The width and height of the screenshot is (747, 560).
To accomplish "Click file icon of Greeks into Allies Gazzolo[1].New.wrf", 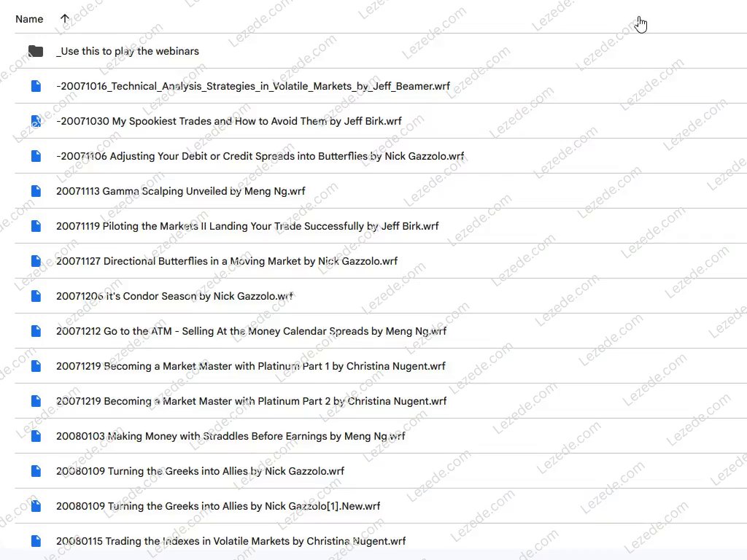I will (36, 506).
